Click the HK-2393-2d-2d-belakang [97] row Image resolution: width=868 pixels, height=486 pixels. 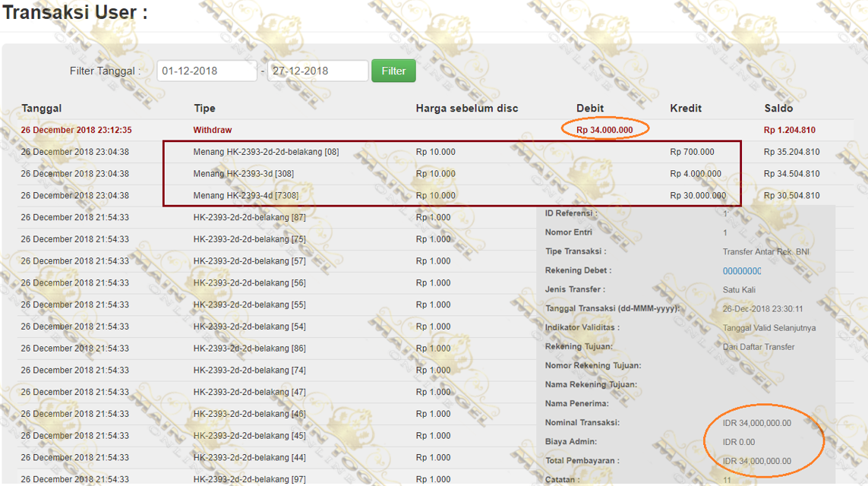pos(249,479)
